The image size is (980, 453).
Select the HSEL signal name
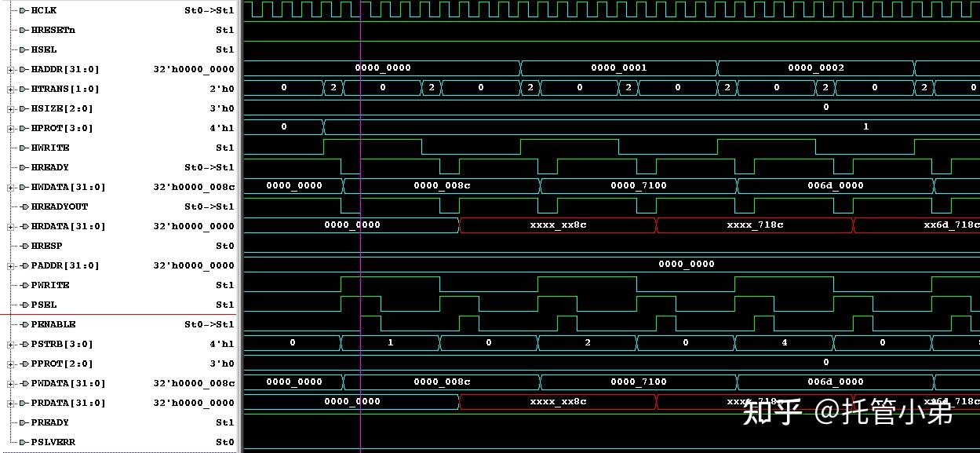point(43,49)
